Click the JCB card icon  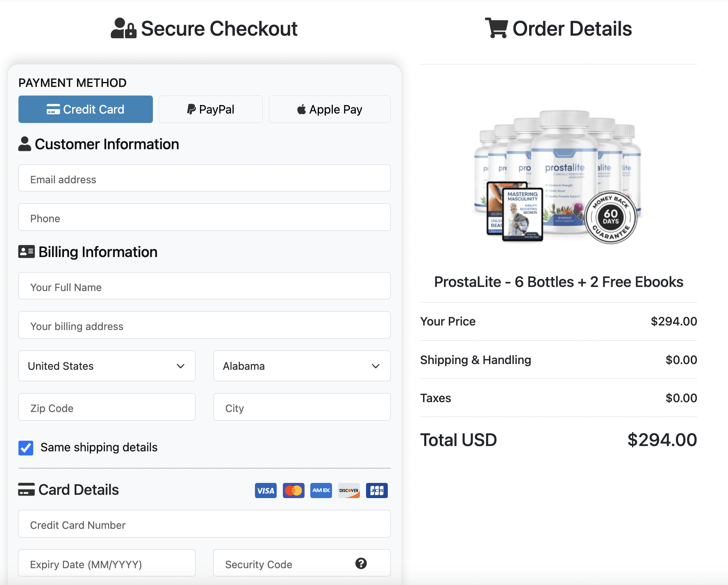click(376, 490)
